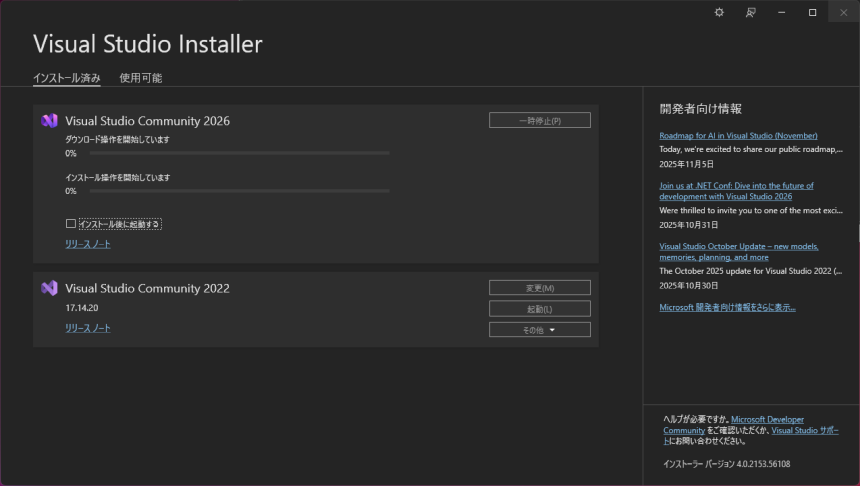The image size is (860, 486).
Task: Minimize the Visual Studio Installer window
Action: click(x=781, y=12)
